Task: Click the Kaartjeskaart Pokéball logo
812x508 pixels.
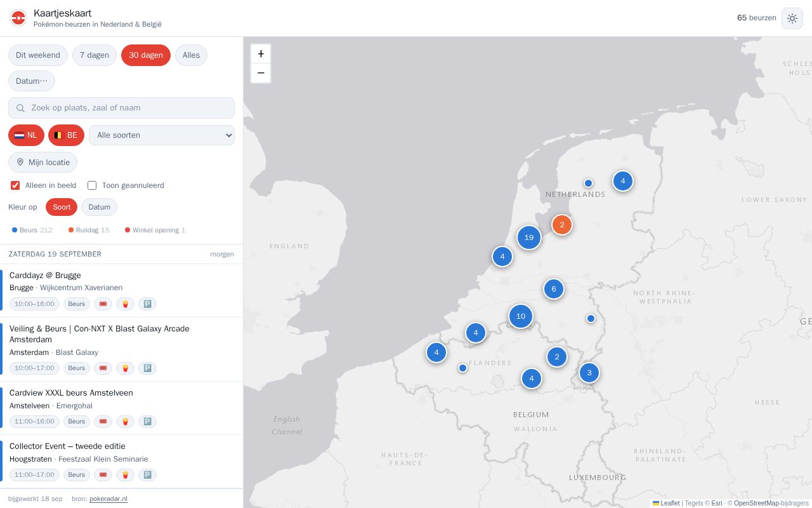Action: 18,18
